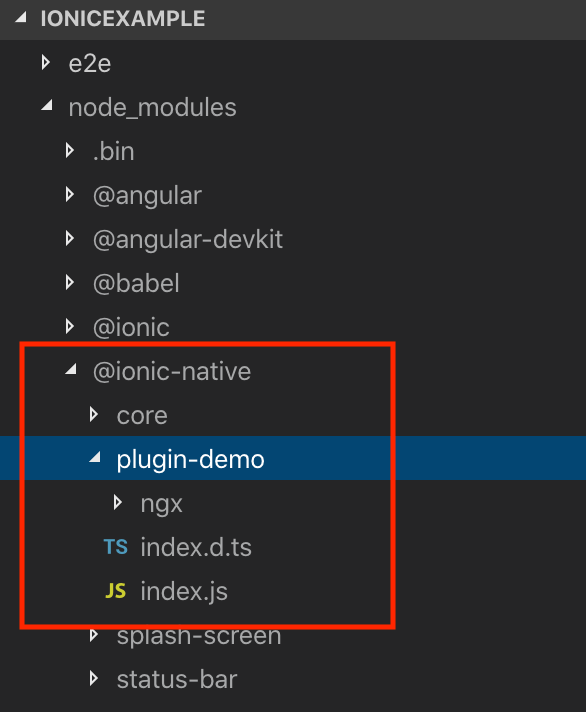586x712 pixels.
Task: Collapse the IONICEXAMPLE root section
Action: tap(20, 18)
